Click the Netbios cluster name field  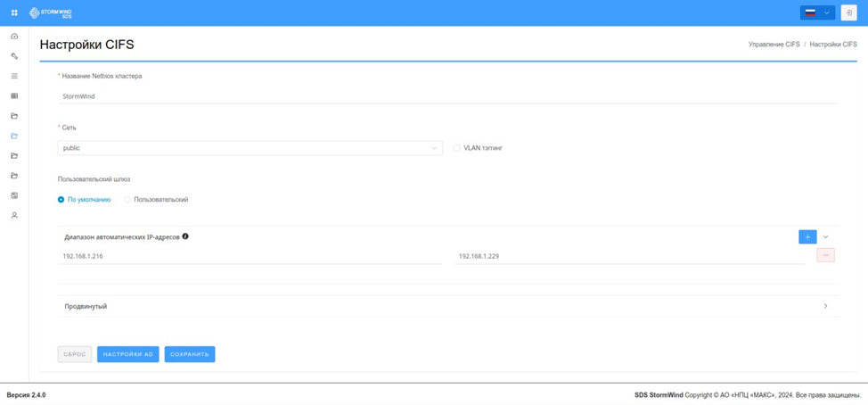[448, 95]
